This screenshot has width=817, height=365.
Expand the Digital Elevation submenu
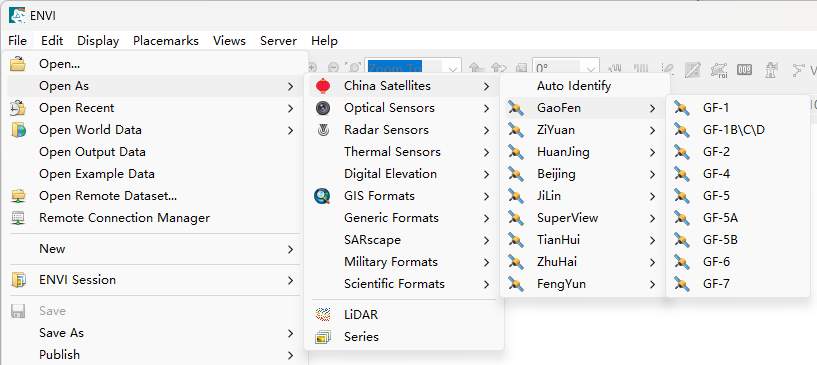coord(403,174)
